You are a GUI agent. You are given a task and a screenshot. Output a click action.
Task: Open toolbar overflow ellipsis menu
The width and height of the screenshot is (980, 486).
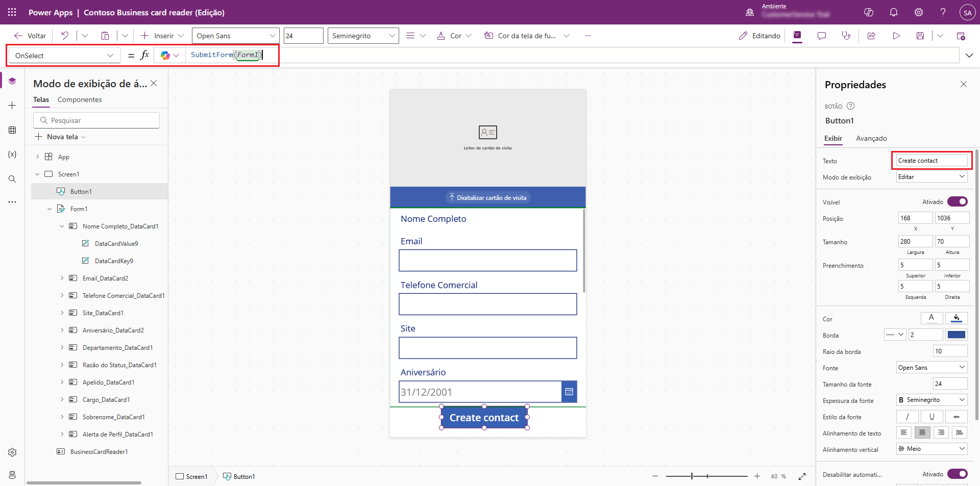pyautogui.click(x=588, y=36)
